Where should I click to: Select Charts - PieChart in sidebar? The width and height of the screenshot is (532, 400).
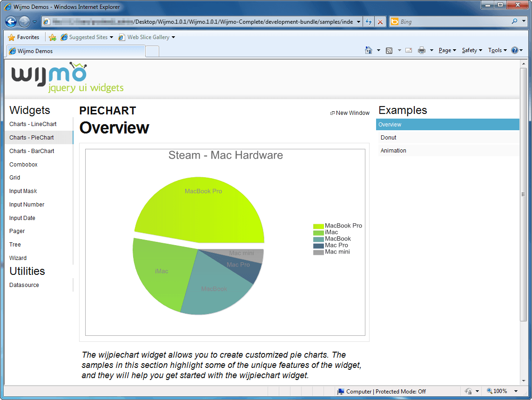pyautogui.click(x=39, y=137)
